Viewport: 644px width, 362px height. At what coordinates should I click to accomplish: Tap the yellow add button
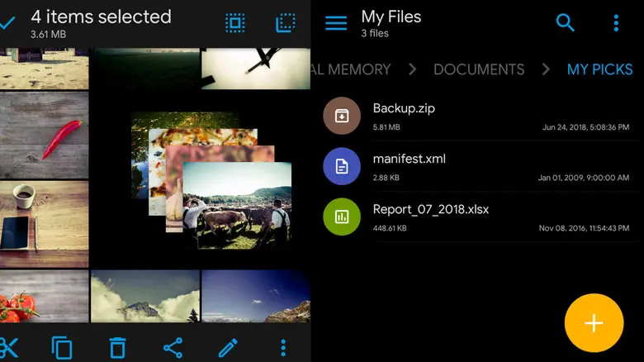[594, 323]
